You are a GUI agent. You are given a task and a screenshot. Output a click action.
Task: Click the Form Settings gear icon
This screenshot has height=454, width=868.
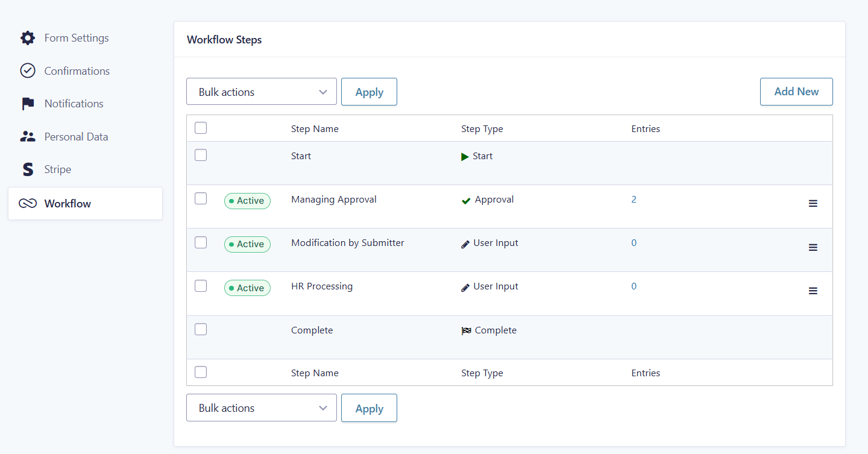[28, 38]
